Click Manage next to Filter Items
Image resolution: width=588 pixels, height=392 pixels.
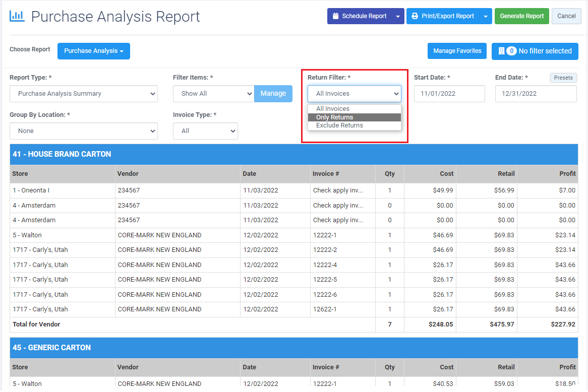pos(273,94)
